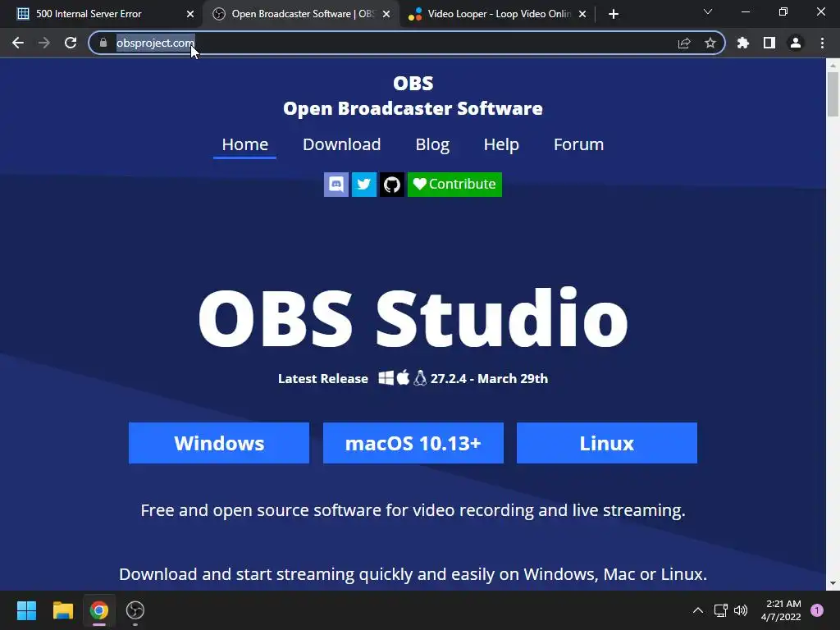Image resolution: width=840 pixels, height=630 pixels.
Task: Download OBS Studio for Linux
Action: [x=607, y=443]
